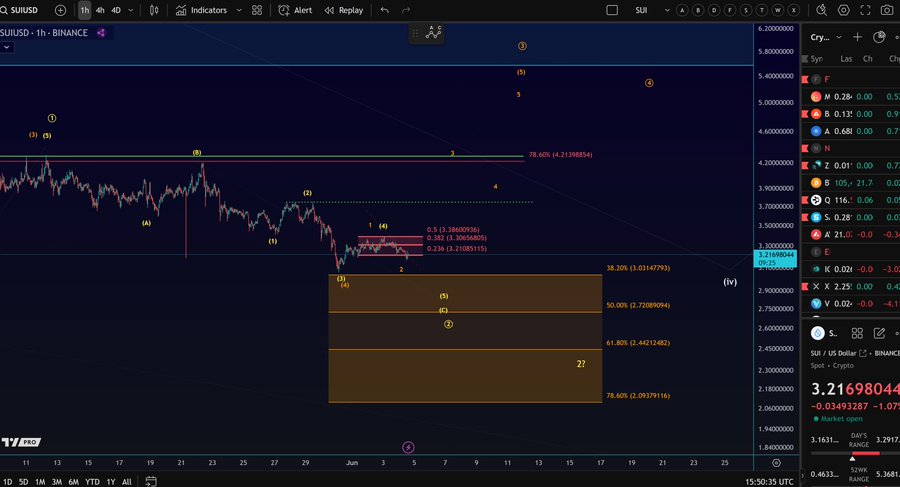Viewport: 900px width, 487px height.
Task: Toggle the A quick button in top toolbar
Action: [x=682, y=10]
